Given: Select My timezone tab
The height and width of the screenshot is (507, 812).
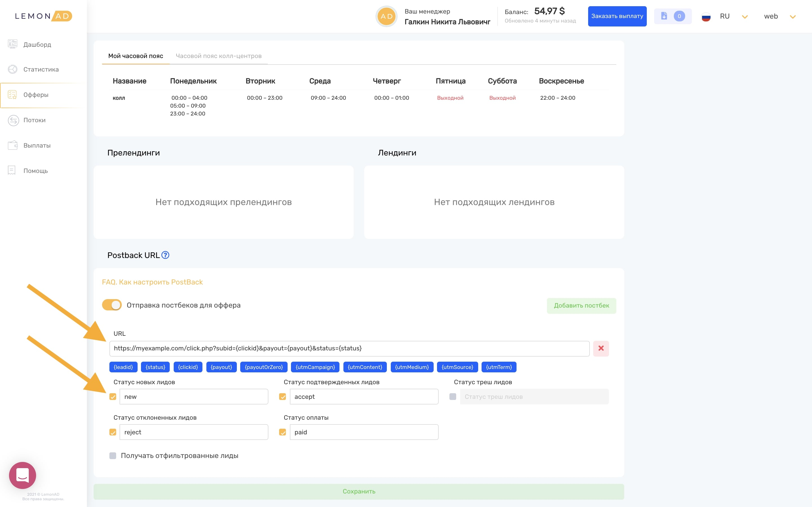Looking at the screenshot, I should click(136, 56).
